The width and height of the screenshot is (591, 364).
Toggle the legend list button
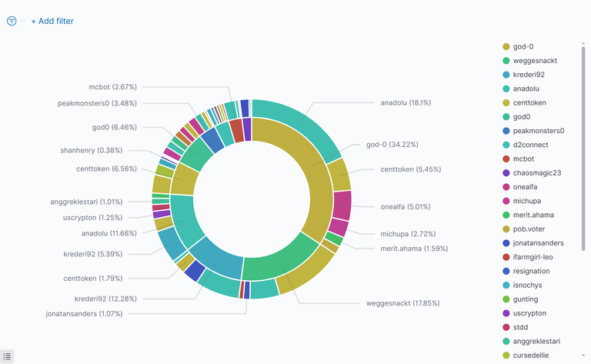7,356
